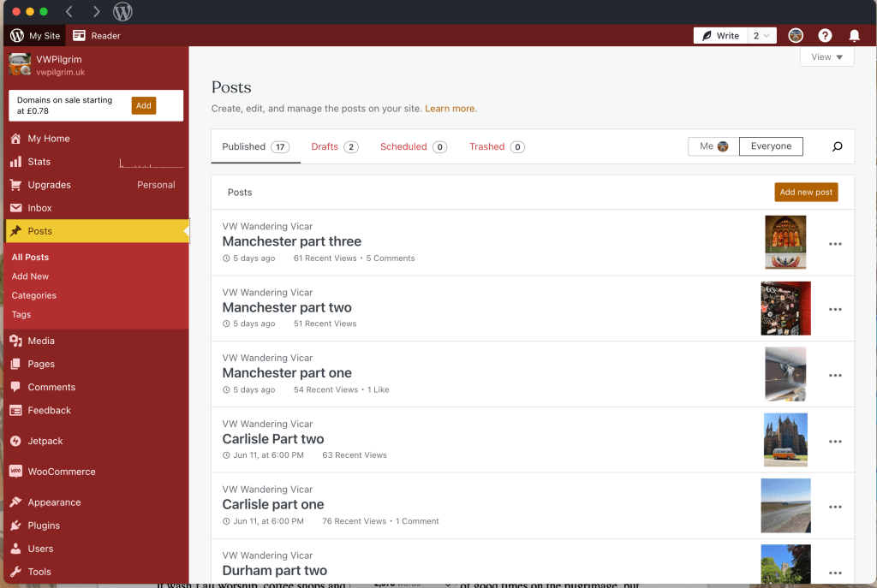Screen dimensions: 877x588
Task: Follow the Learn more link
Action: coord(450,109)
